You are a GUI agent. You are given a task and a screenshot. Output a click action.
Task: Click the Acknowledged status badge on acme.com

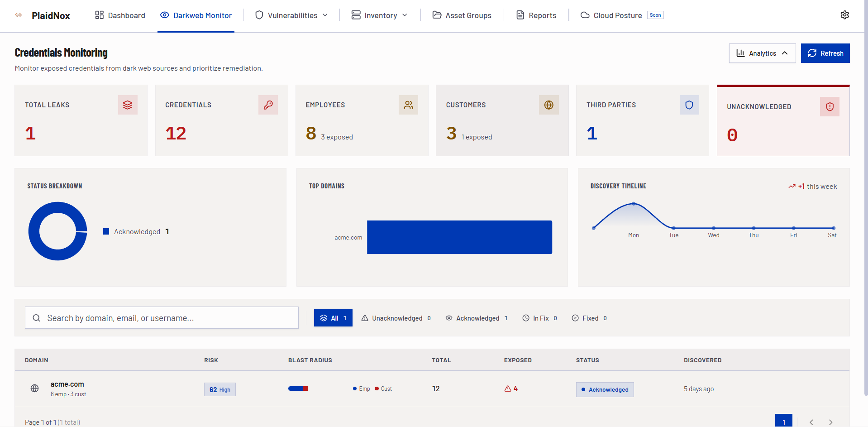coord(605,389)
